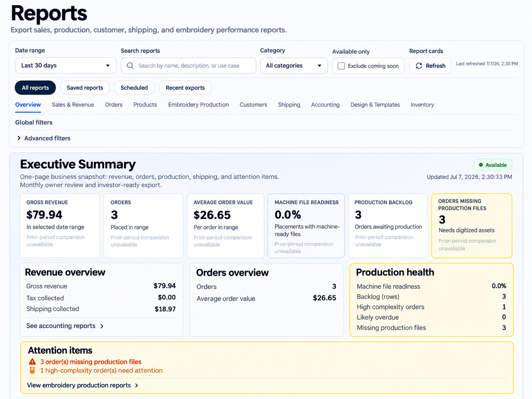Open the All categories dropdown
Viewport: 532px width, 399px height.
click(x=294, y=65)
